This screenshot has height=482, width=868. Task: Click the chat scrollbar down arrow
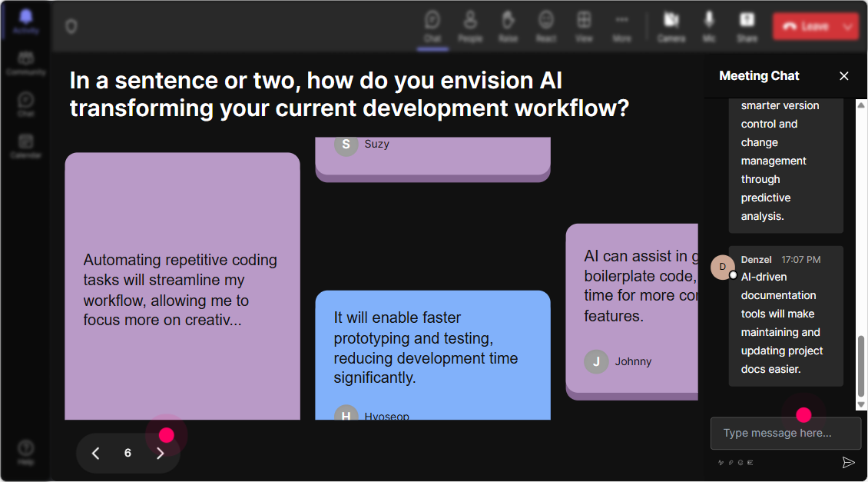(x=861, y=405)
